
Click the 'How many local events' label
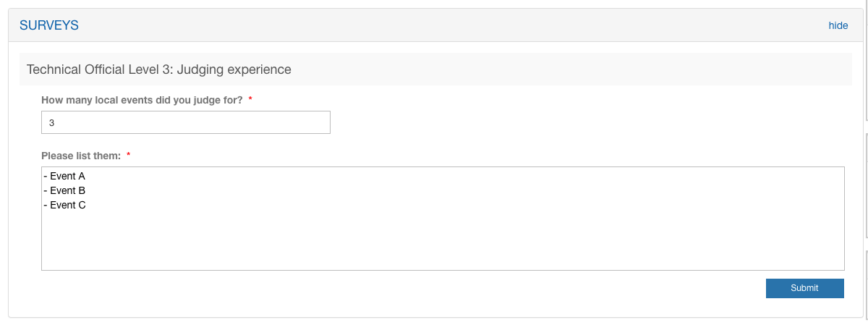pyautogui.click(x=142, y=101)
